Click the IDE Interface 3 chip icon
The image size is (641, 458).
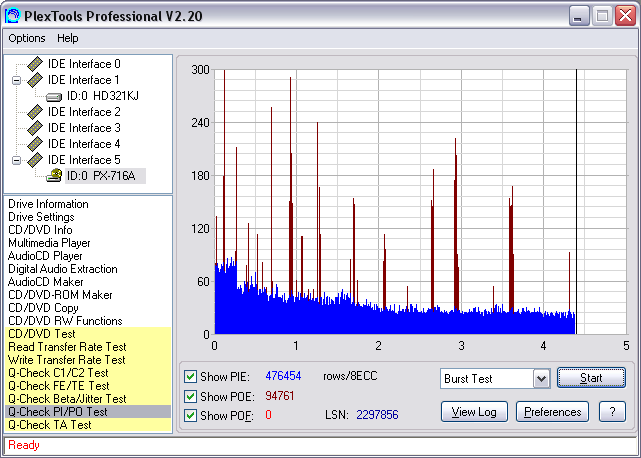(35, 128)
